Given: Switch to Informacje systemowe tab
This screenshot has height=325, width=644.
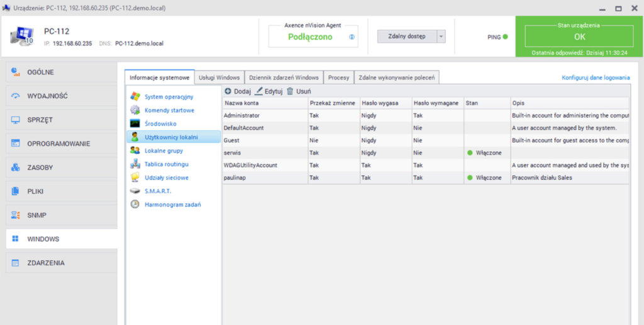Looking at the screenshot, I should pos(159,77).
